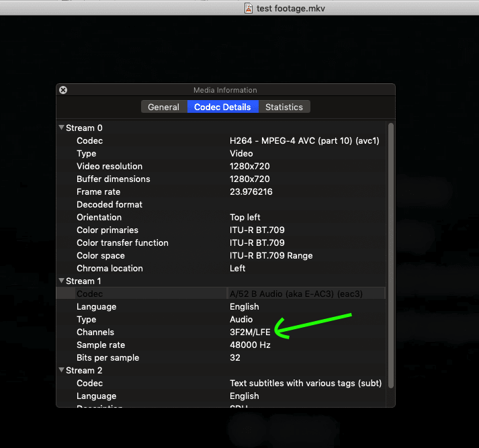This screenshot has width=479, height=448.
Task: Click the Bits per sample row
Action: pos(222,357)
